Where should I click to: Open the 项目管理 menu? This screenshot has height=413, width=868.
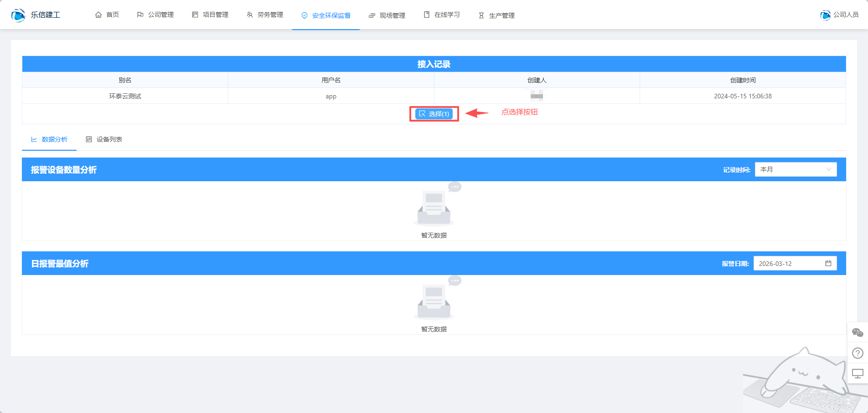tap(210, 15)
